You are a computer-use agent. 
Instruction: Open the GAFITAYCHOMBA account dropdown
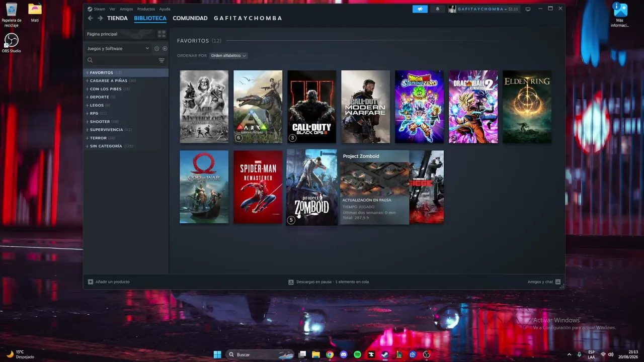[484, 9]
